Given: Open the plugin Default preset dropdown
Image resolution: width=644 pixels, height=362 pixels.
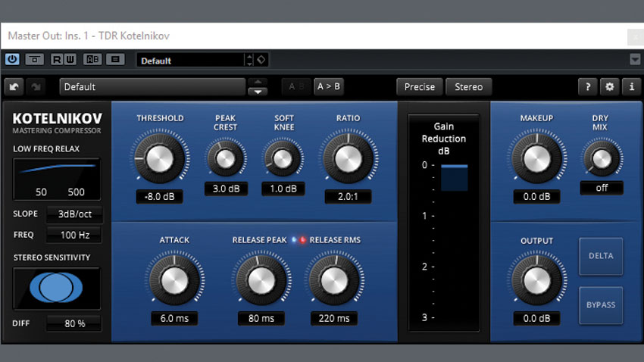Looking at the screenshot, I should coord(152,87).
